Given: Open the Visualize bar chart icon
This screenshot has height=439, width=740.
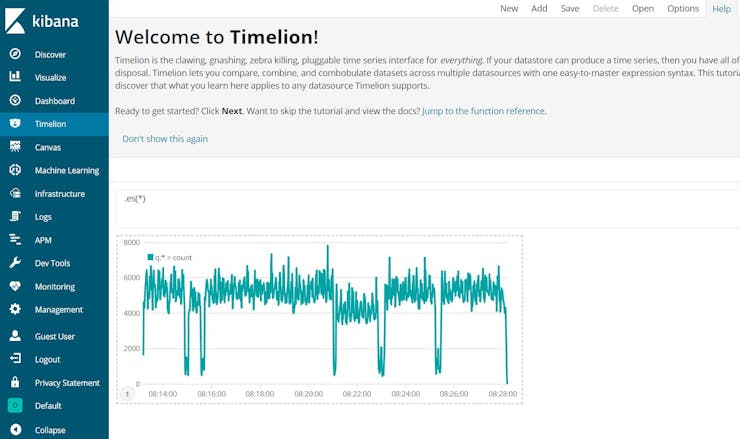Looking at the screenshot, I should [x=15, y=76].
